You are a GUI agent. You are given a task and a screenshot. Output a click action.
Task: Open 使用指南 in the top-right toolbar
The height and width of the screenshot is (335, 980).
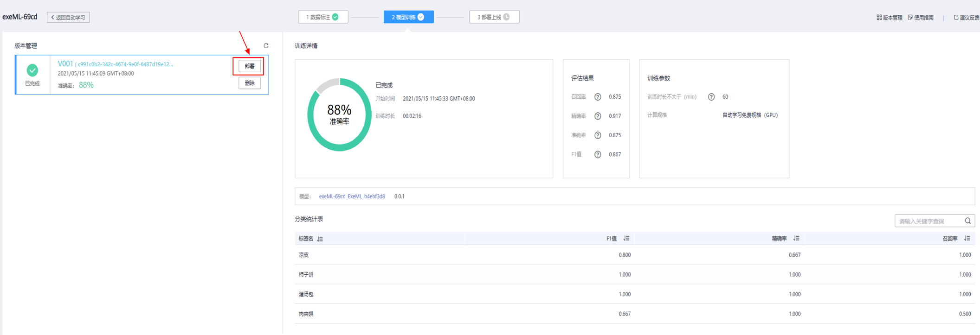click(921, 18)
